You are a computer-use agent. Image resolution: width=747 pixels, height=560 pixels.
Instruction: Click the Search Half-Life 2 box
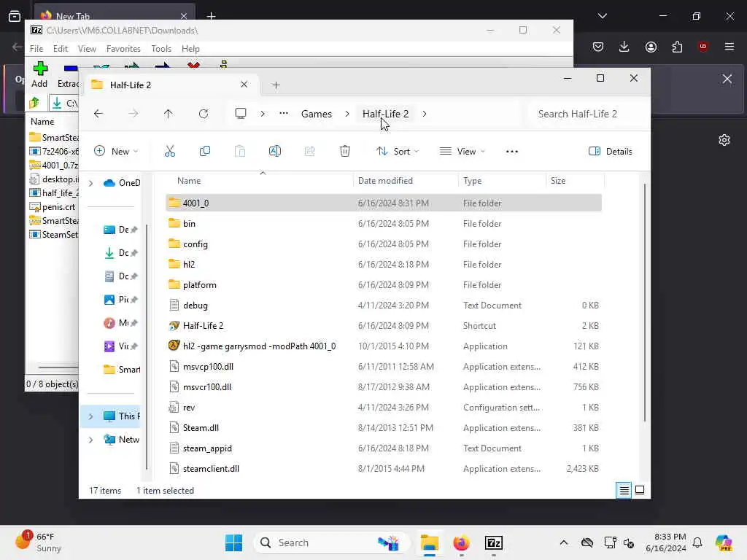pyautogui.click(x=588, y=114)
